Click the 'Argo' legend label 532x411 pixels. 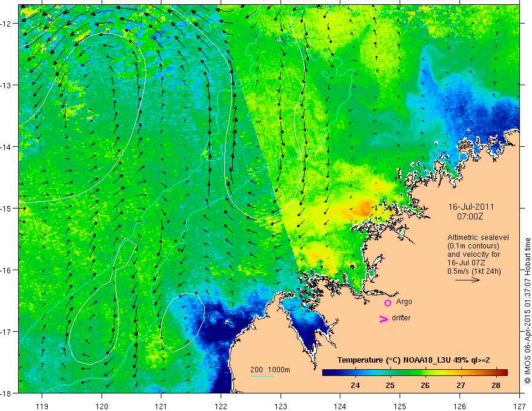pos(404,302)
